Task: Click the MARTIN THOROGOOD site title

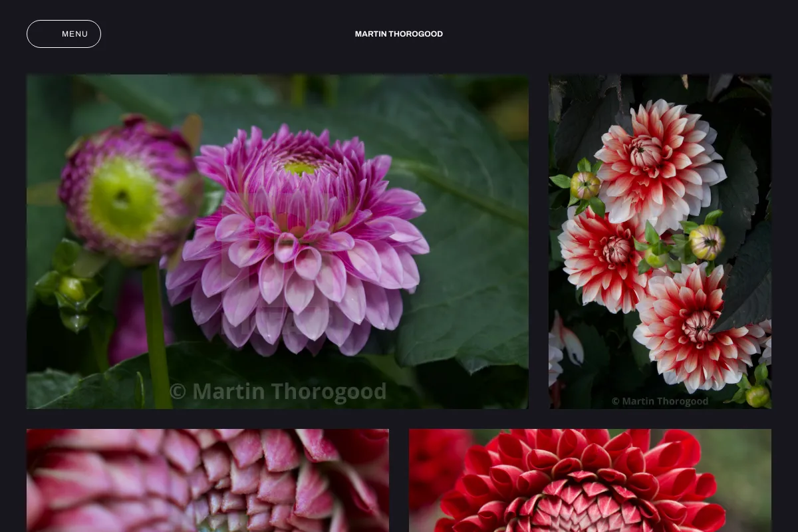Action: (x=399, y=34)
